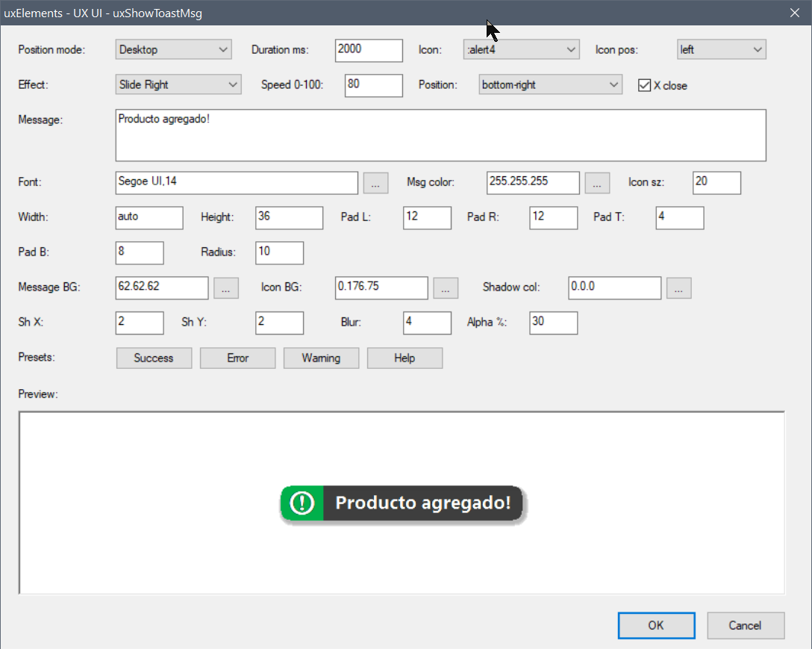Click the Icon sz field
812x649 pixels.
(x=716, y=183)
